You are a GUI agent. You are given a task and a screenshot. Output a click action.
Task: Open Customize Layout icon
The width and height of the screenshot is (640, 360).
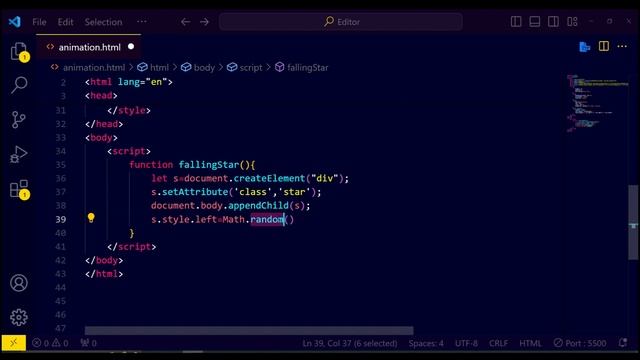pyautogui.click(x=572, y=22)
